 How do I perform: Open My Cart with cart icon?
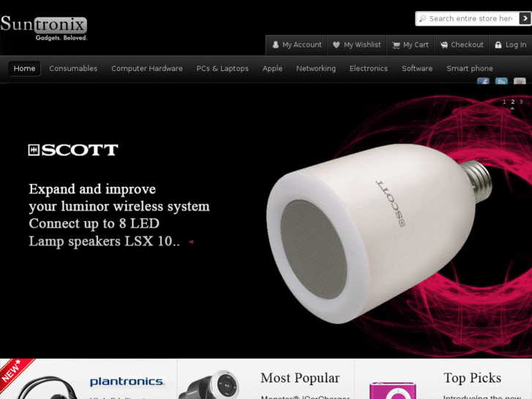click(411, 45)
